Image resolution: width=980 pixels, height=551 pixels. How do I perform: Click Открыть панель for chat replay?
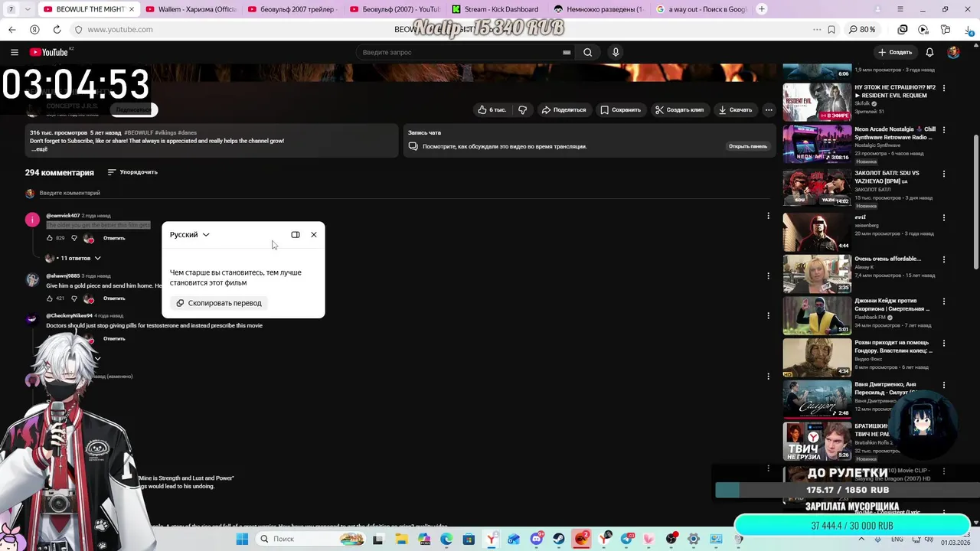[x=747, y=146]
